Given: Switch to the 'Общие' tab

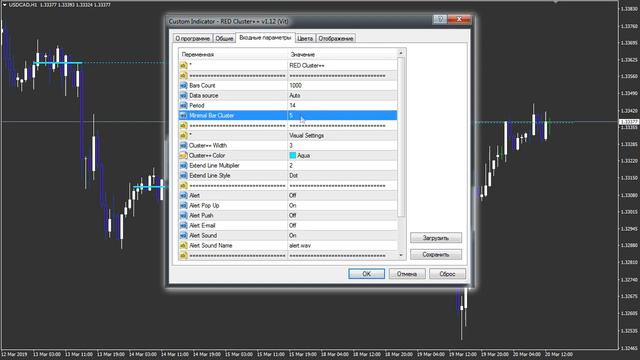Looking at the screenshot, I should pyautogui.click(x=224, y=38).
